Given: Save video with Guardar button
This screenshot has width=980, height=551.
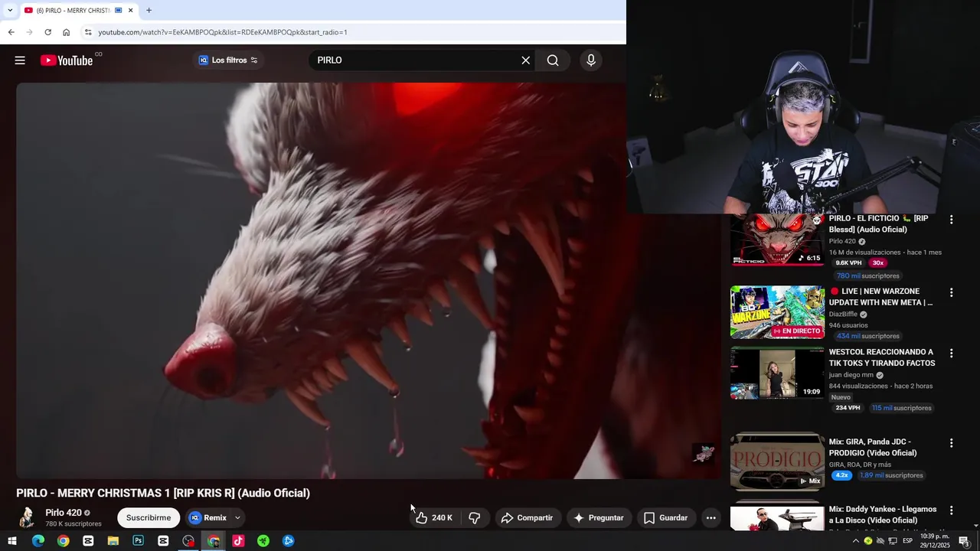Looking at the screenshot, I should coord(665,518).
